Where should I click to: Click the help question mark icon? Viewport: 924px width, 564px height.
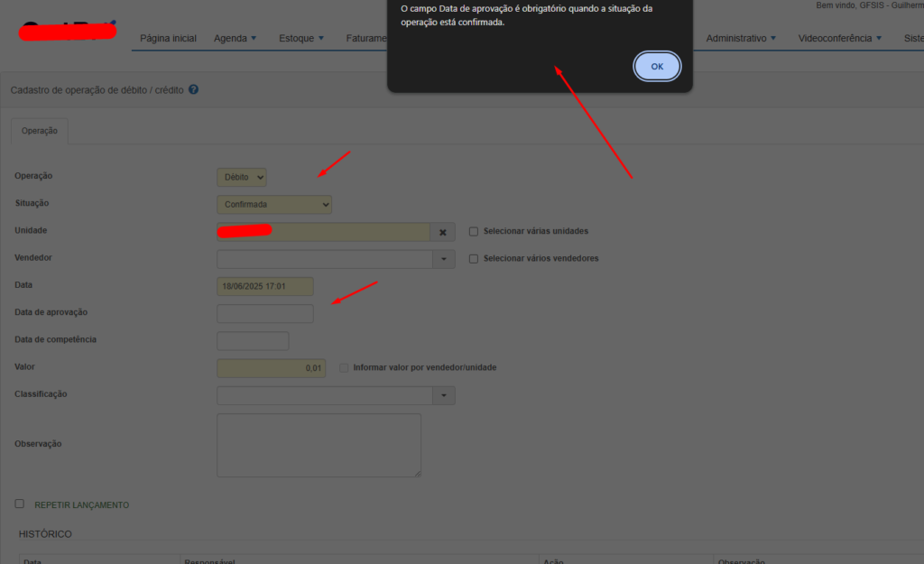coord(194,90)
